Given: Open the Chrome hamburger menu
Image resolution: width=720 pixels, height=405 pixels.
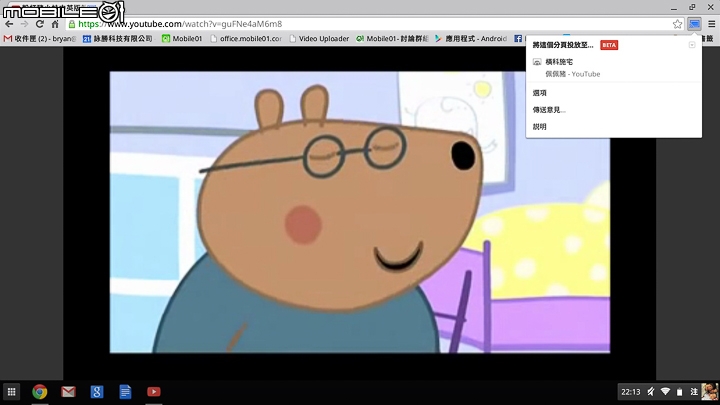Looking at the screenshot, I should [711, 24].
